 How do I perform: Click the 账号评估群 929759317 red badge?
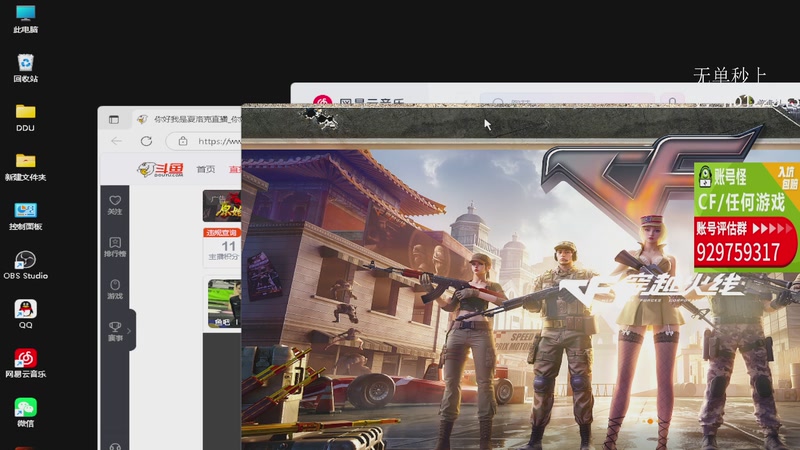(x=745, y=243)
